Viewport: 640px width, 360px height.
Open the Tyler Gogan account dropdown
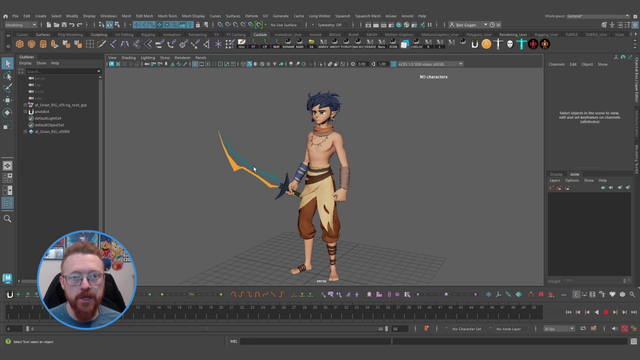(468, 25)
